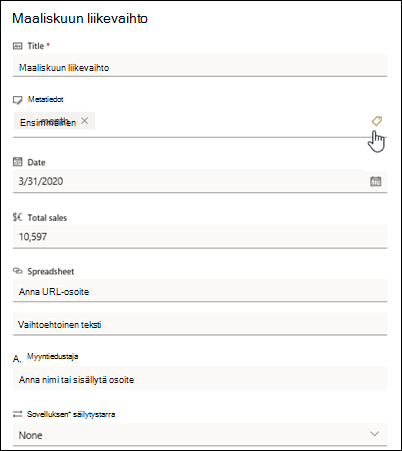Open the säilytystarra None combo box
The height and width of the screenshot is (451, 402).
(200, 435)
